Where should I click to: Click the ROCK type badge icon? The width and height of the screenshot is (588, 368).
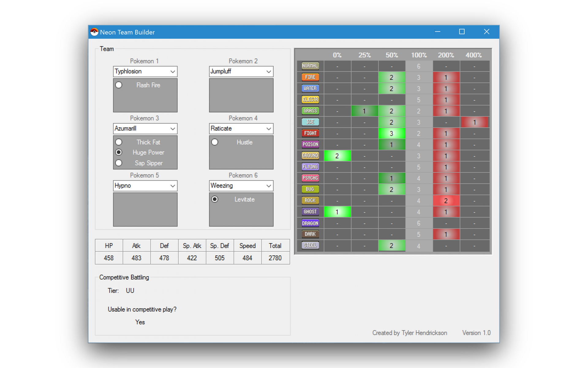pos(310,201)
